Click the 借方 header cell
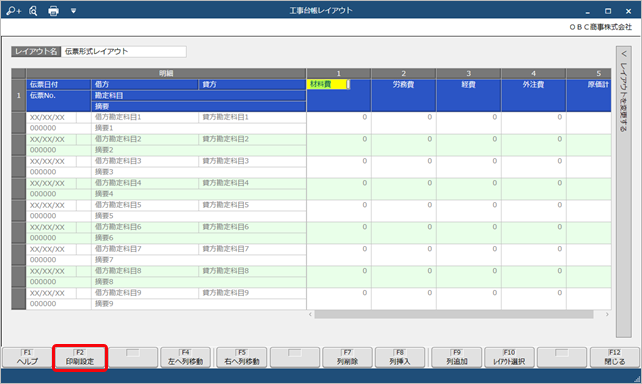The image size is (642, 384). point(145,84)
